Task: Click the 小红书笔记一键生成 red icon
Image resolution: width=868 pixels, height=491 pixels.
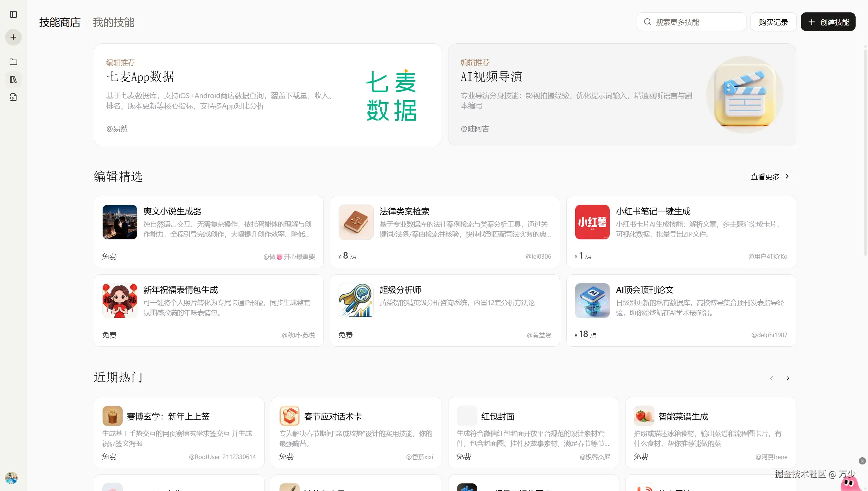Action: click(x=592, y=222)
